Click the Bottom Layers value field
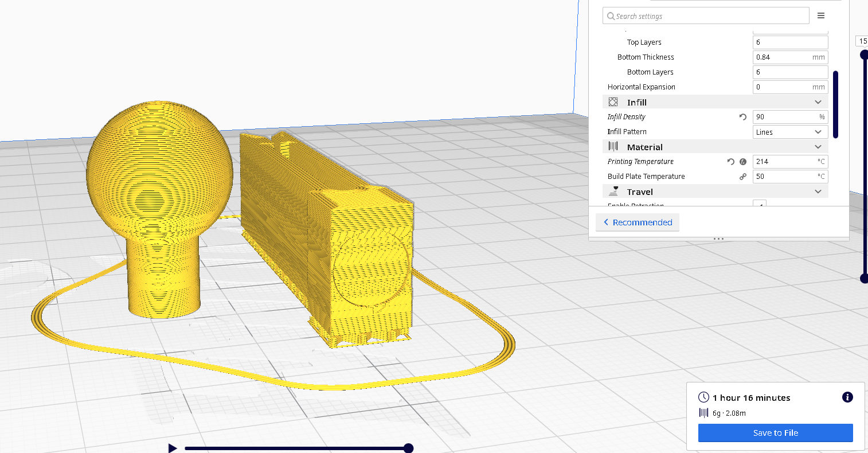This screenshot has width=868, height=453. [x=790, y=72]
